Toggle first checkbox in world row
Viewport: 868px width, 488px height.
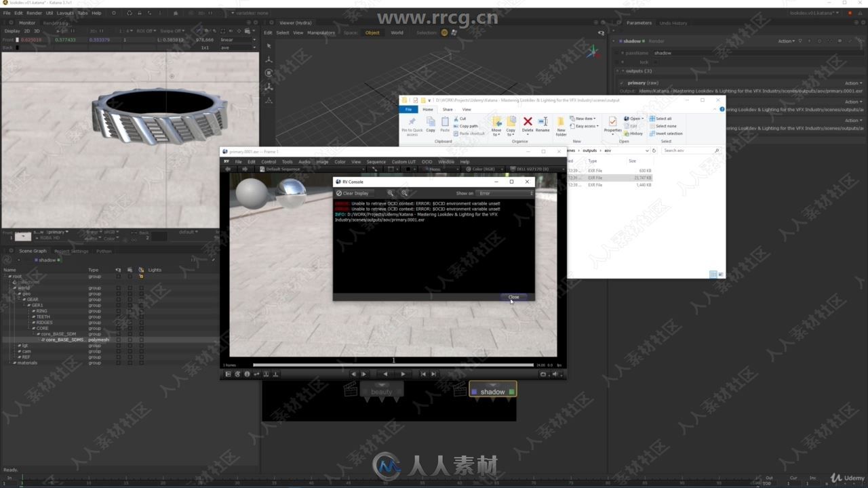point(119,288)
